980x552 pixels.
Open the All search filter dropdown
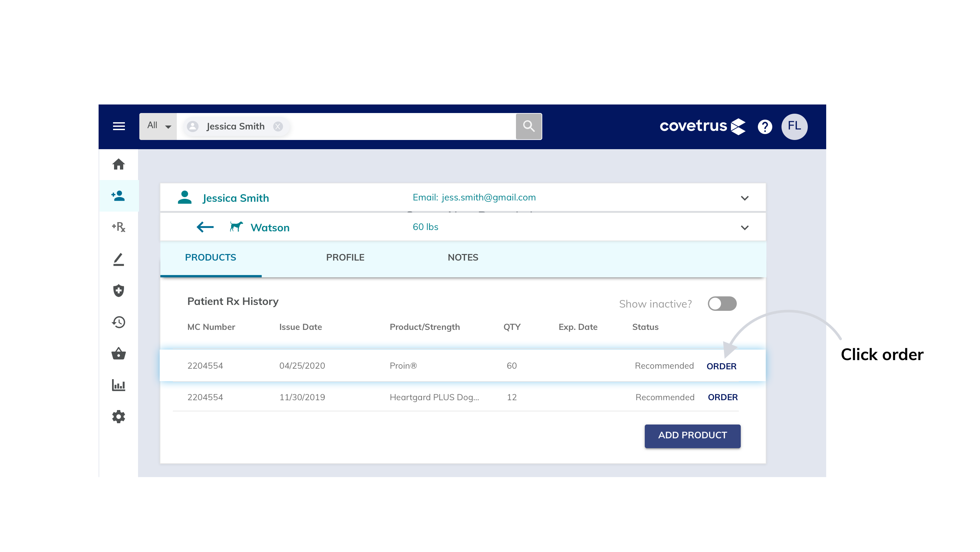[x=158, y=126]
